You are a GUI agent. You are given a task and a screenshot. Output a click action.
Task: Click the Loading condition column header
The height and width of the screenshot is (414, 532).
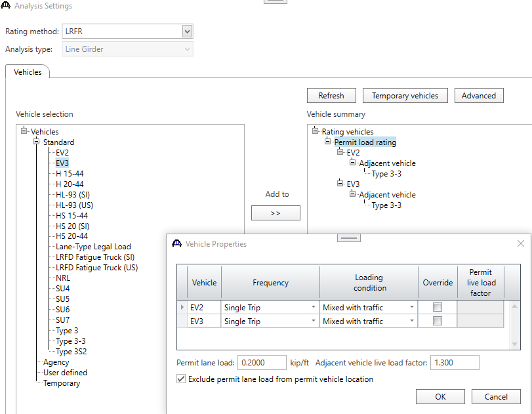pyautogui.click(x=369, y=283)
